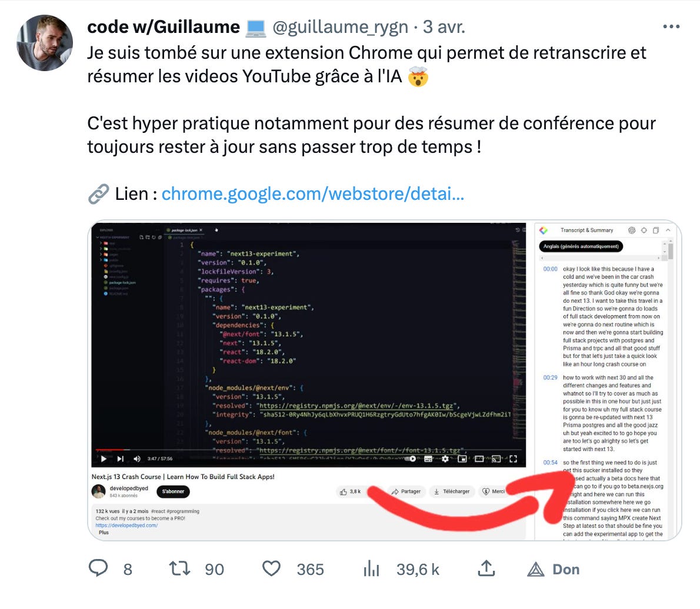This screenshot has width=700, height=609.
Task: Click the S'abonner subscribe button
Action: coord(173,491)
